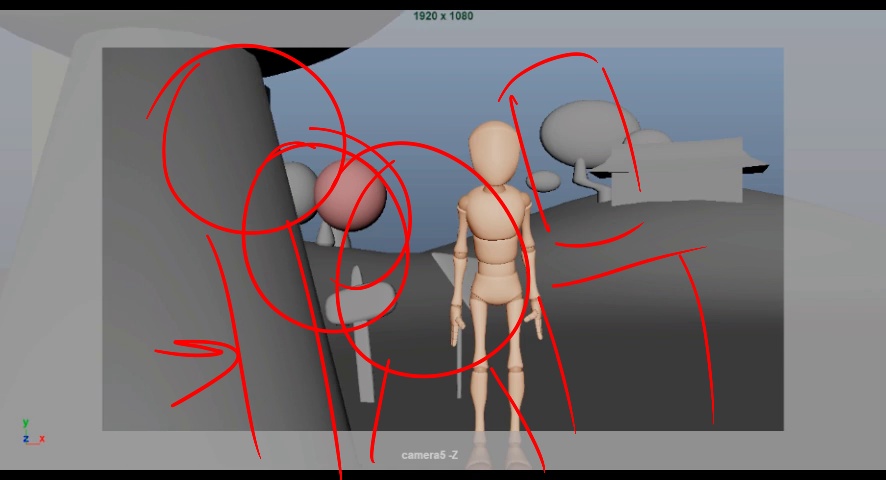Select the wooden mannequin character's head
Image resolution: width=886 pixels, height=480 pixels.
point(494,152)
